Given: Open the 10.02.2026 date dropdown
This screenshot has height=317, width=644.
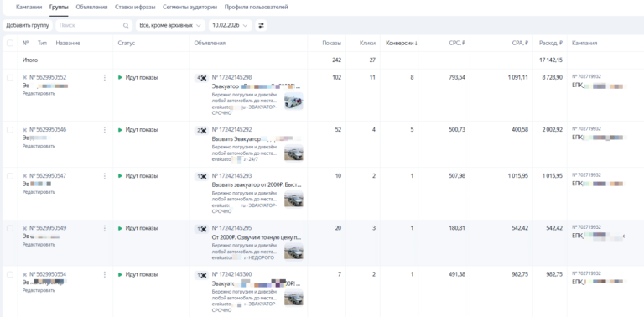Looking at the screenshot, I should (230, 25).
